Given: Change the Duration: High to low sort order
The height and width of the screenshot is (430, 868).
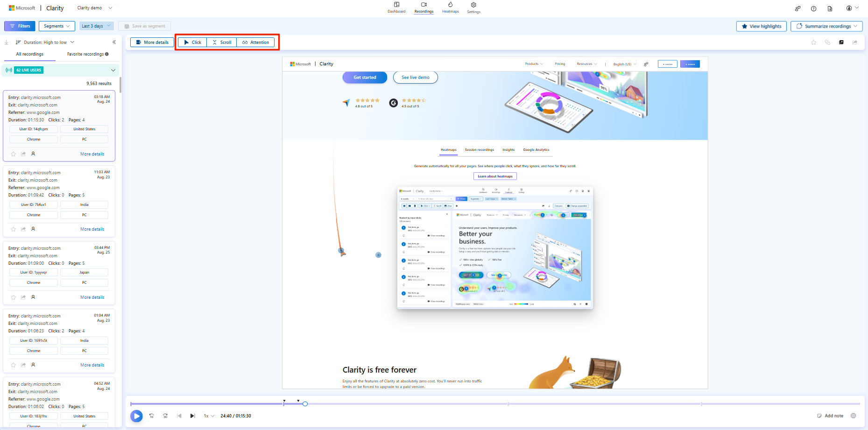Looking at the screenshot, I should tap(45, 42).
